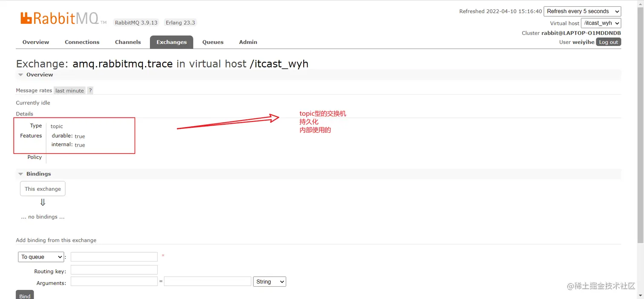
Task: Switch to the Connections tab
Action: click(x=82, y=42)
